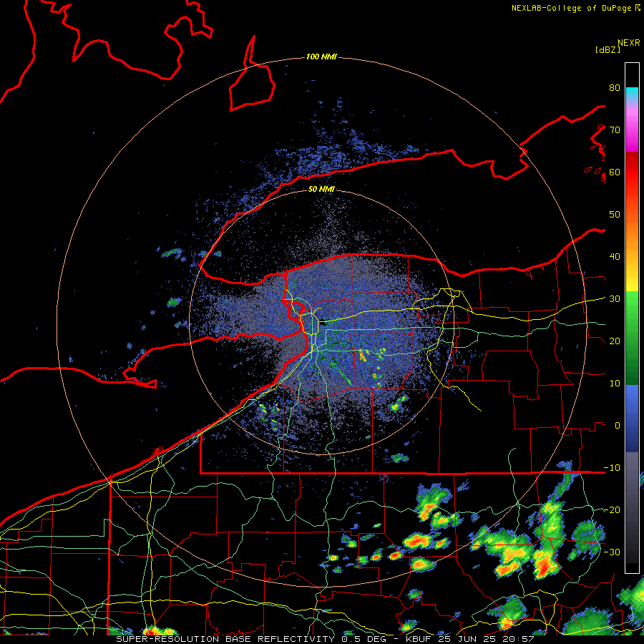Click the -30 value on the dBZ scale
Image resolution: width=644 pixels, height=644 pixels.
click(612, 552)
